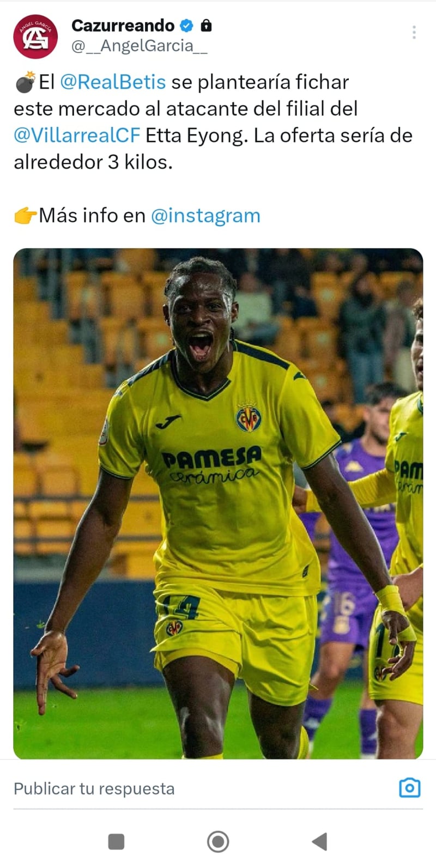Open the @RealBetis mention
The width and height of the screenshot is (436, 868).
(x=113, y=82)
